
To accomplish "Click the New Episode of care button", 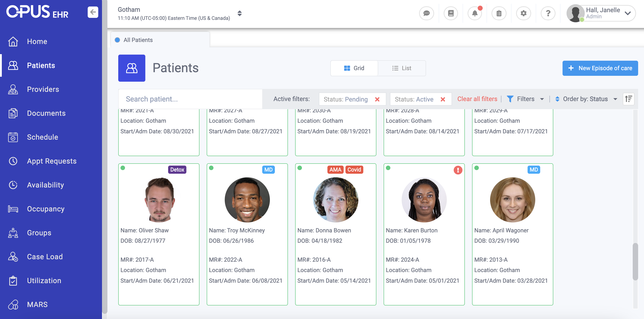I will 600,68.
